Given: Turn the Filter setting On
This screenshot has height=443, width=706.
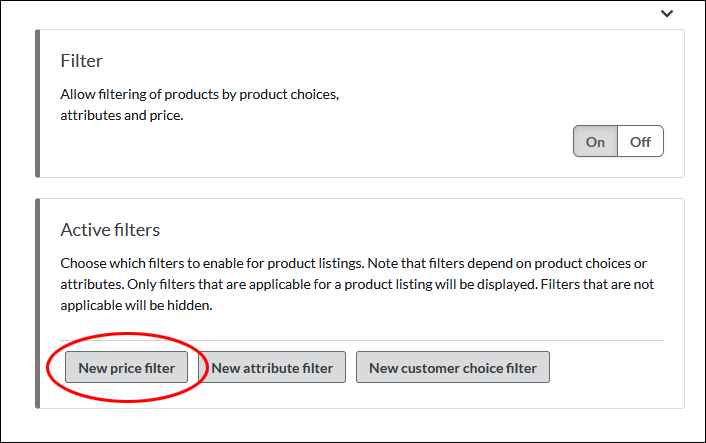Looking at the screenshot, I should tap(595, 141).
